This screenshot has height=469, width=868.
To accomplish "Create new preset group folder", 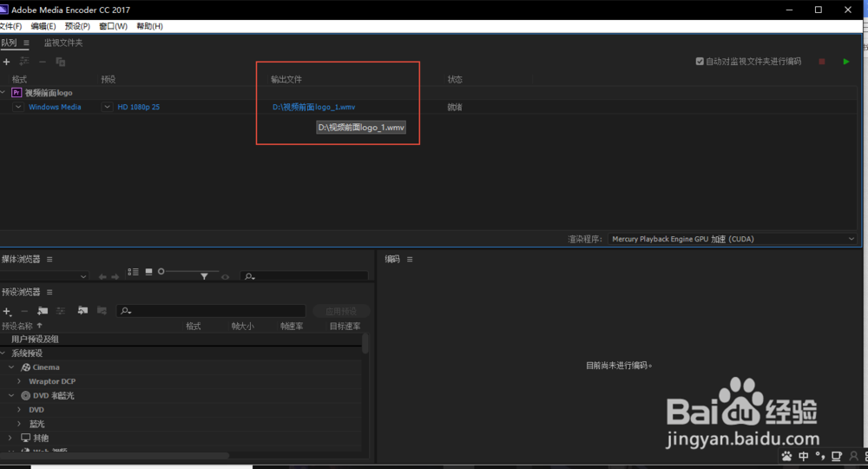I will click(x=43, y=311).
